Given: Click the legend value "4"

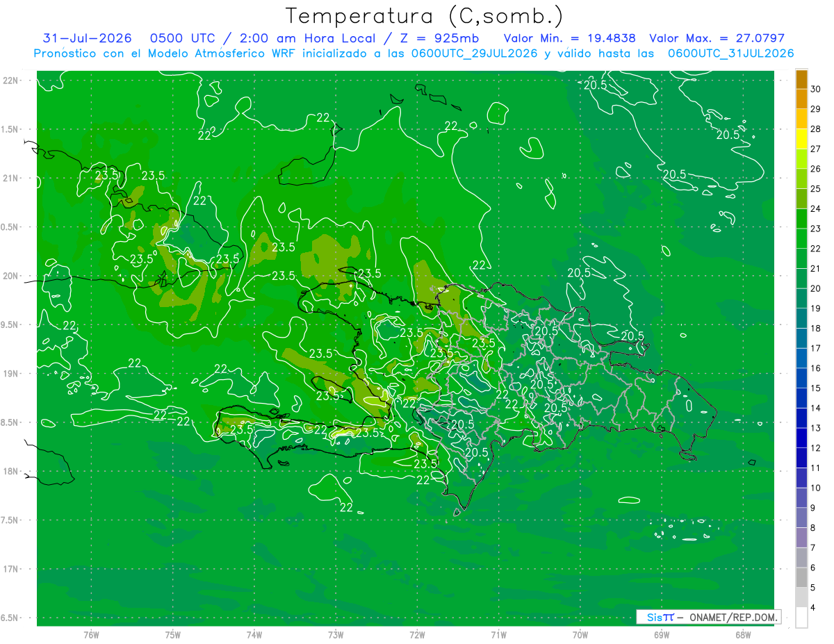Looking at the screenshot, I should tap(814, 608).
